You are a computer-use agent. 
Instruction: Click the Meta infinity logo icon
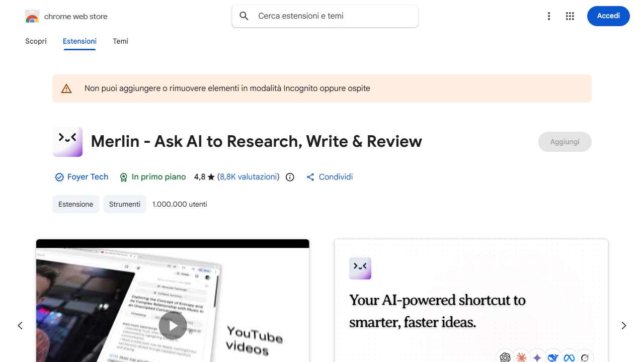569,357
